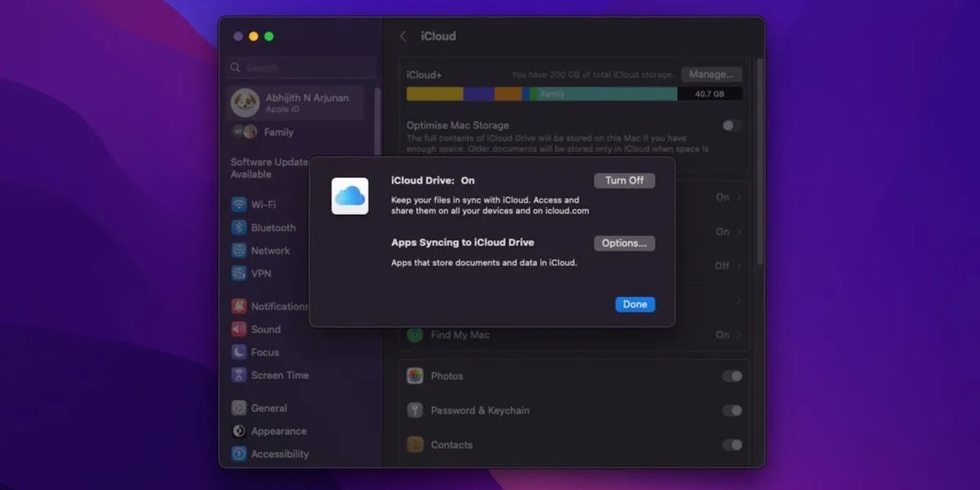Click Manage iCloud storage button
Screen dimensions: 980x490
pyautogui.click(x=711, y=74)
